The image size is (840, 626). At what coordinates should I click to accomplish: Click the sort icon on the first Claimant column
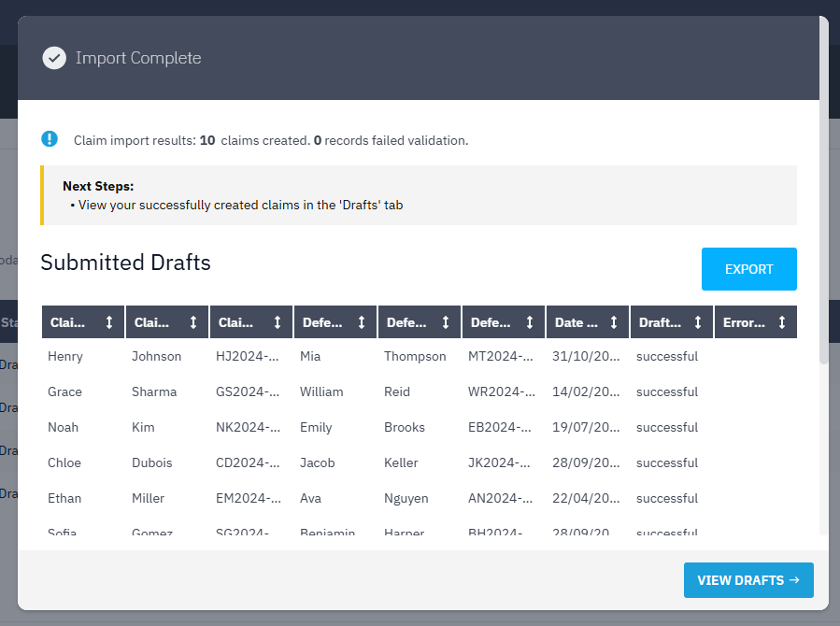111,321
